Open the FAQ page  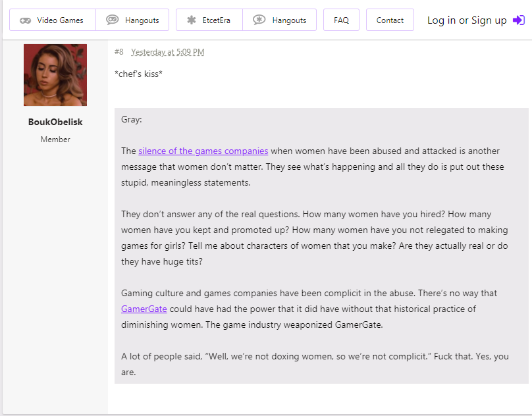click(x=341, y=20)
